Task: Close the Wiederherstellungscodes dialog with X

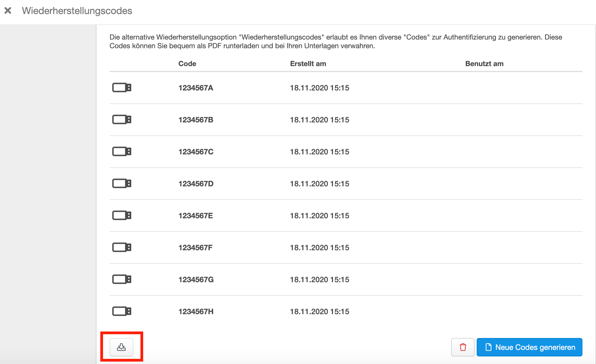Action: tap(8, 11)
